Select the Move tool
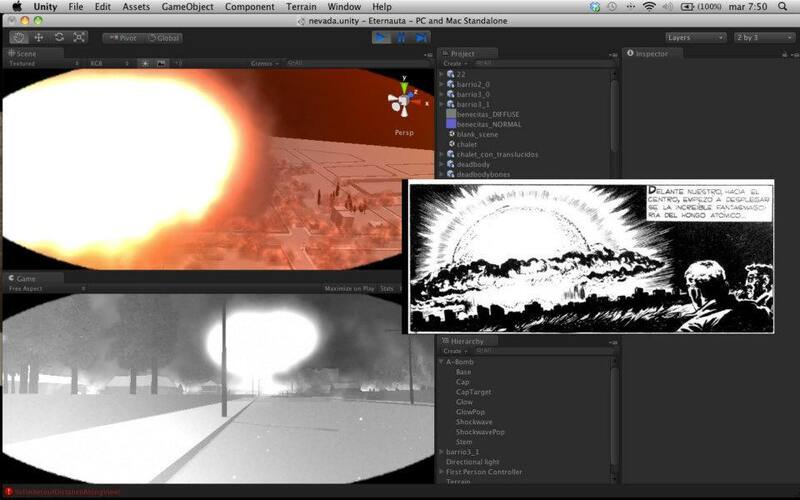 (38, 37)
